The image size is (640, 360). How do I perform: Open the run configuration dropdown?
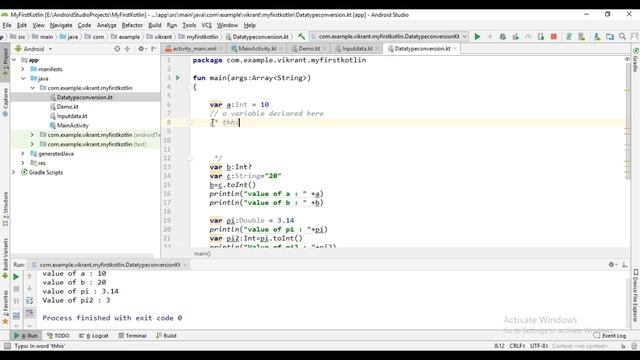[x=389, y=36]
